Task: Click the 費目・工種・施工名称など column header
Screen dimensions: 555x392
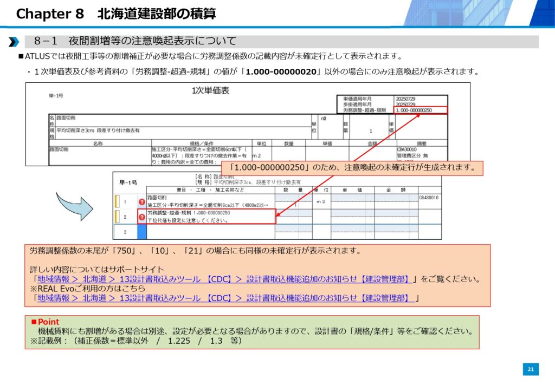Action: coord(211,191)
